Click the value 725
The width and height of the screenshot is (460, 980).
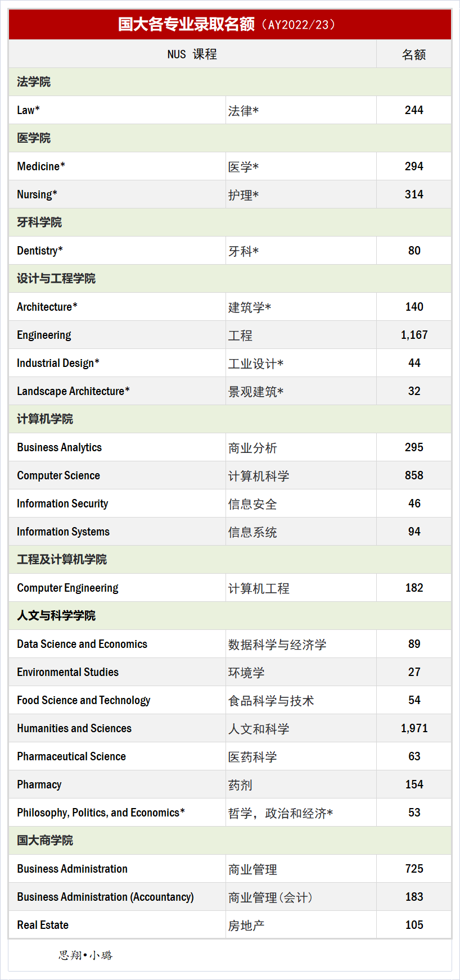pyautogui.click(x=414, y=869)
